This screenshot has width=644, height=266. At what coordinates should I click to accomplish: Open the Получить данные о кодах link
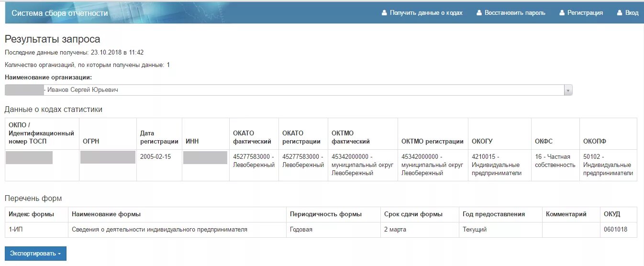click(x=426, y=13)
